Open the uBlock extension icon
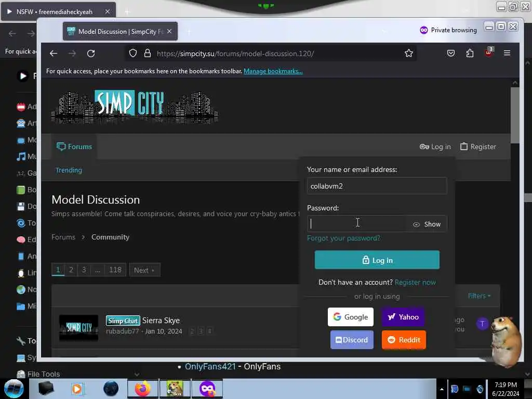The height and width of the screenshot is (399, 532). coord(489,52)
